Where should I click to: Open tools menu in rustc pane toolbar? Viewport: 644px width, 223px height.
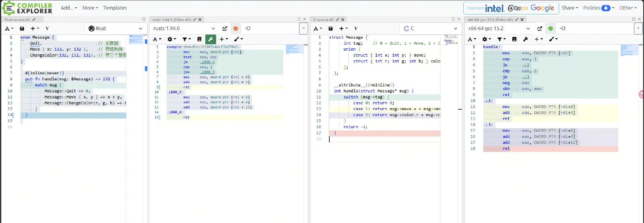(238, 39)
